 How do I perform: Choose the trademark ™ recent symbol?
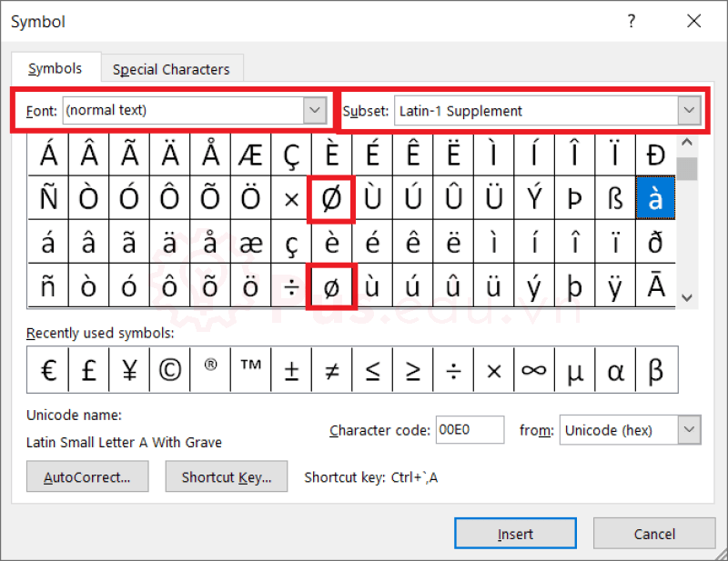pos(251,371)
